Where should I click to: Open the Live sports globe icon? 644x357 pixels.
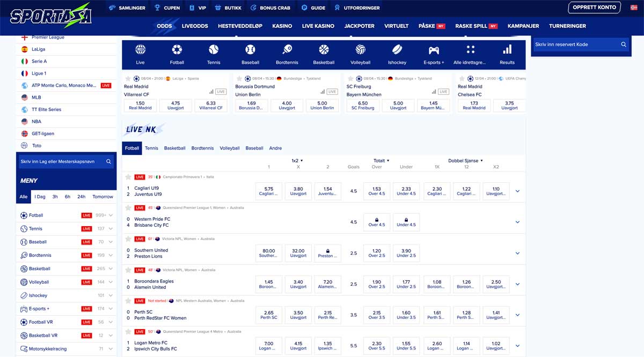(140, 50)
